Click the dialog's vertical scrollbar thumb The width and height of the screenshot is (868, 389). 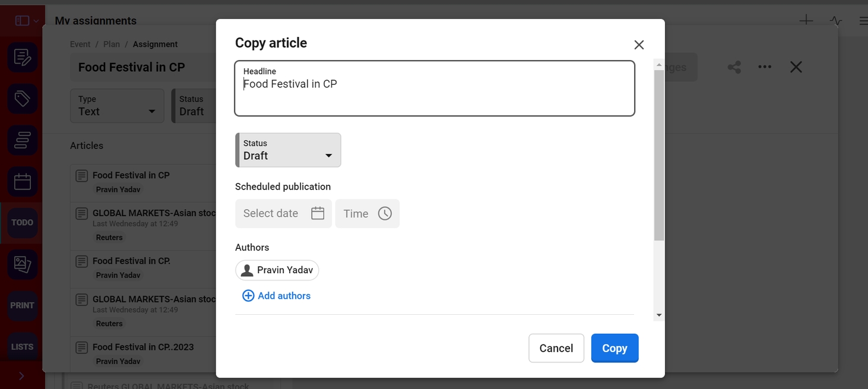pos(659,154)
